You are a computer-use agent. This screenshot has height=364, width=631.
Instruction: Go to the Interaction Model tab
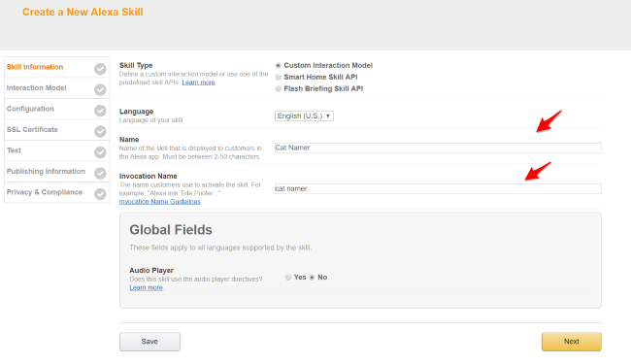[x=56, y=88]
